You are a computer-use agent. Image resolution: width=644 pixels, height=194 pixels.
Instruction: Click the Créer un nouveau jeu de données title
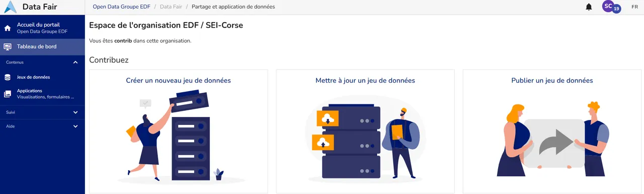(x=179, y=81)
